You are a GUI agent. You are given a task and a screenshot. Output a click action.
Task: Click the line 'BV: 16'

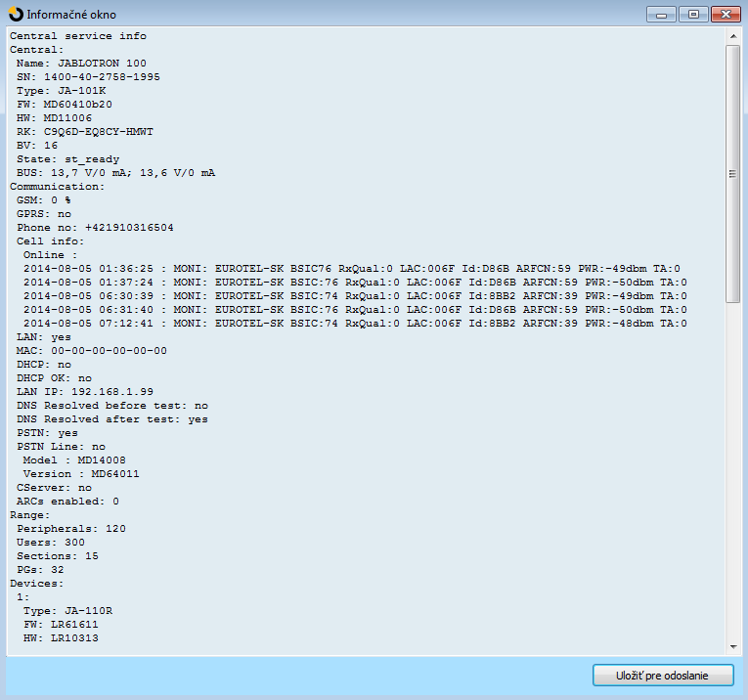[x=37, y=146]
